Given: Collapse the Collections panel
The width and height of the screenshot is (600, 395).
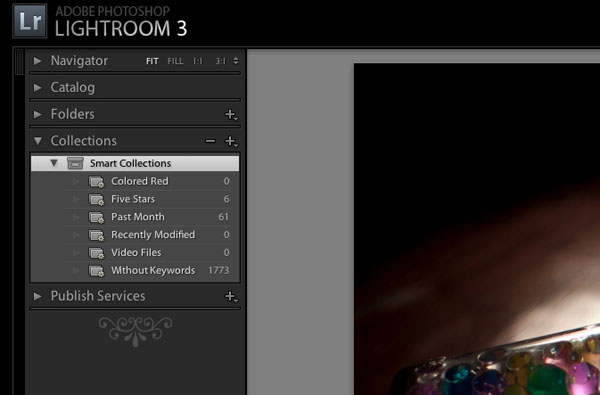Looking at the screenshot, I should click(38, 141).
